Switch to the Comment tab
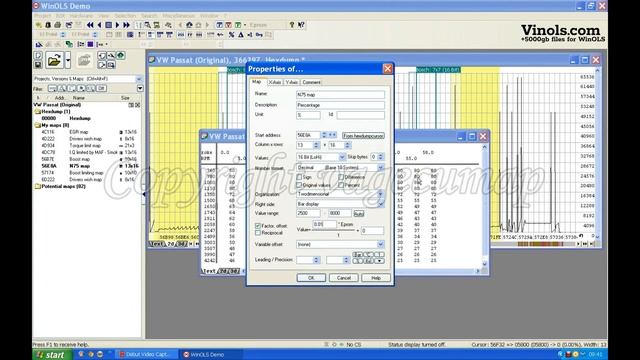 pyautogui.click(x=311, y=82)
